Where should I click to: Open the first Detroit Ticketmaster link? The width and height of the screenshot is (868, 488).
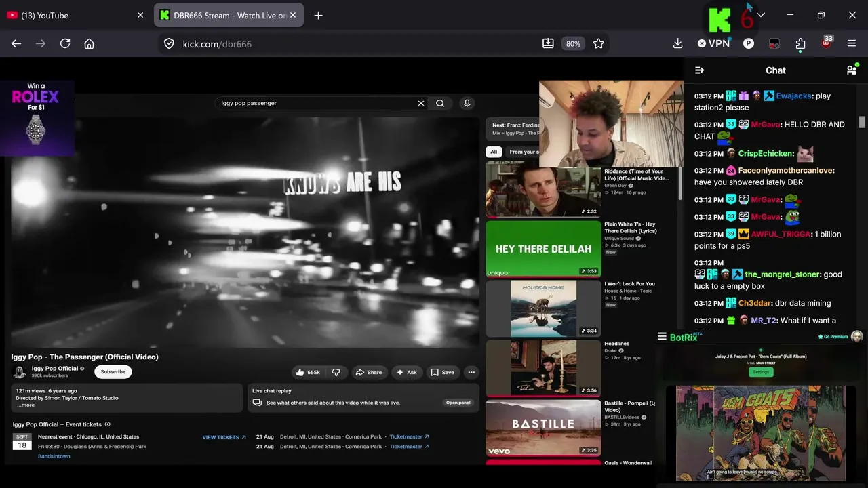click(x=409, y=437)
